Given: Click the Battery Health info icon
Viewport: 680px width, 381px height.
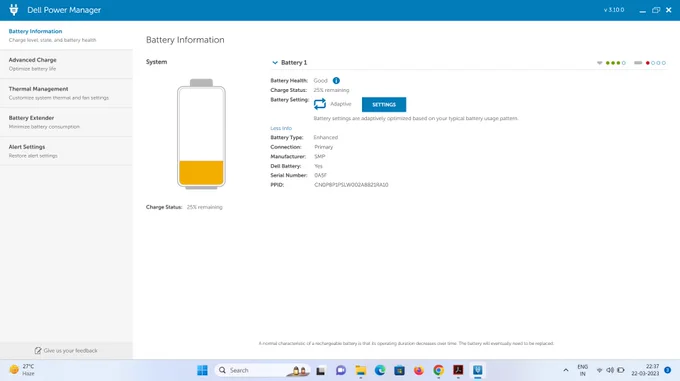Looking at the screenshot, I should click(336, 81).
